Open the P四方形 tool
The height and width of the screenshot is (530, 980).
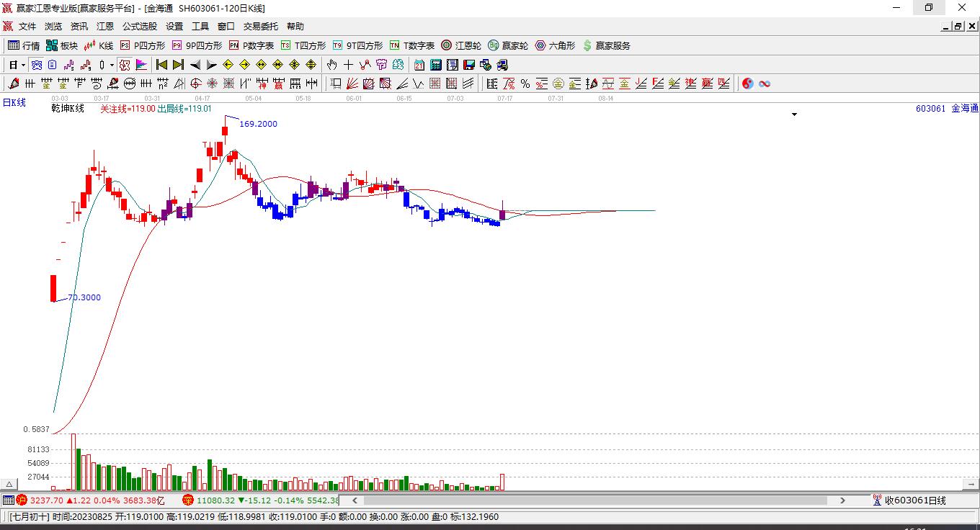pyautogui.click(x=142, y=45)
